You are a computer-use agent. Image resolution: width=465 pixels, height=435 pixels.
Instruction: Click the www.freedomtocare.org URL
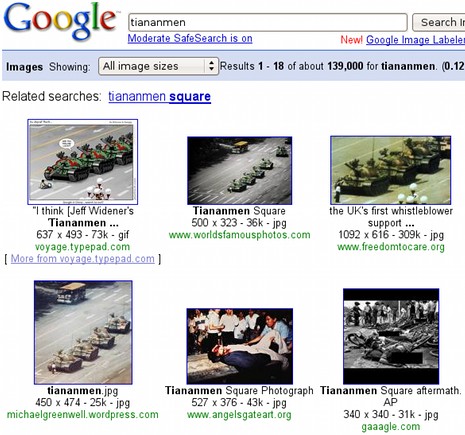[391, 247]
